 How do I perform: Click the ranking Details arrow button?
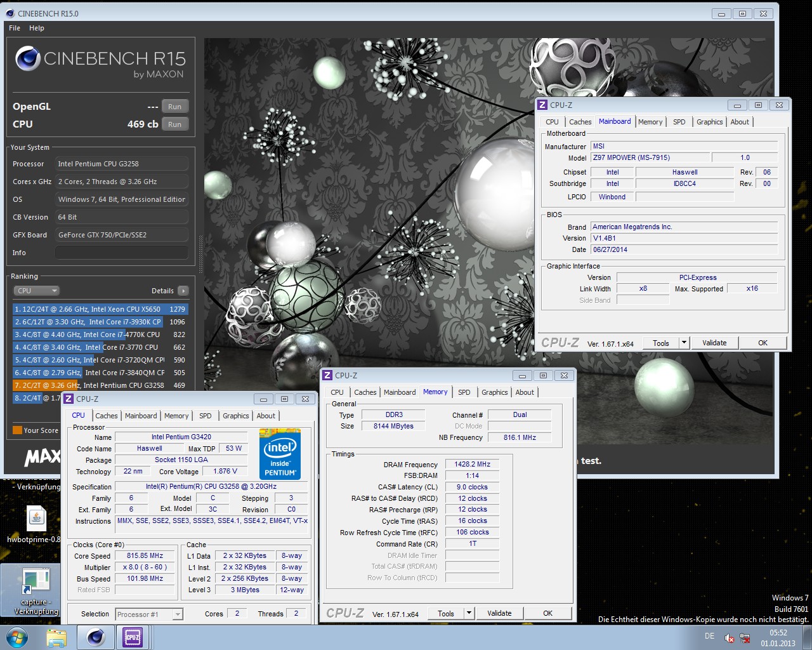(x=183, y=291)
